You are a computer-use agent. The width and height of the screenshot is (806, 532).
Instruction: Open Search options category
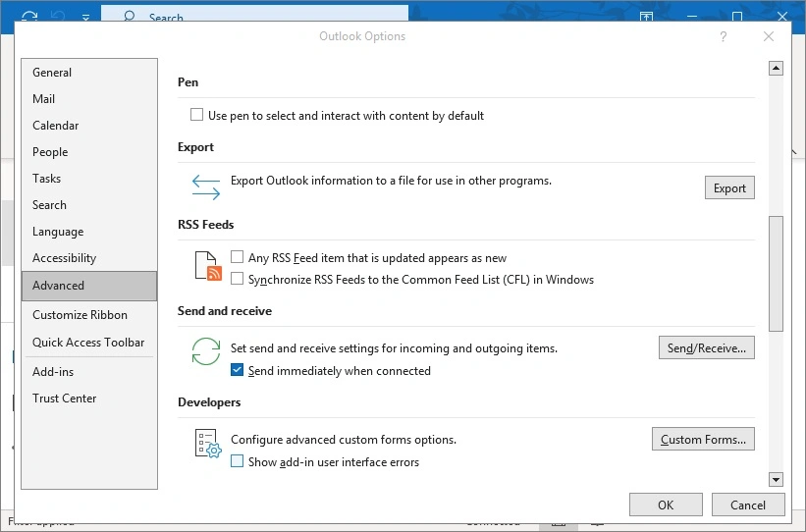89,205
